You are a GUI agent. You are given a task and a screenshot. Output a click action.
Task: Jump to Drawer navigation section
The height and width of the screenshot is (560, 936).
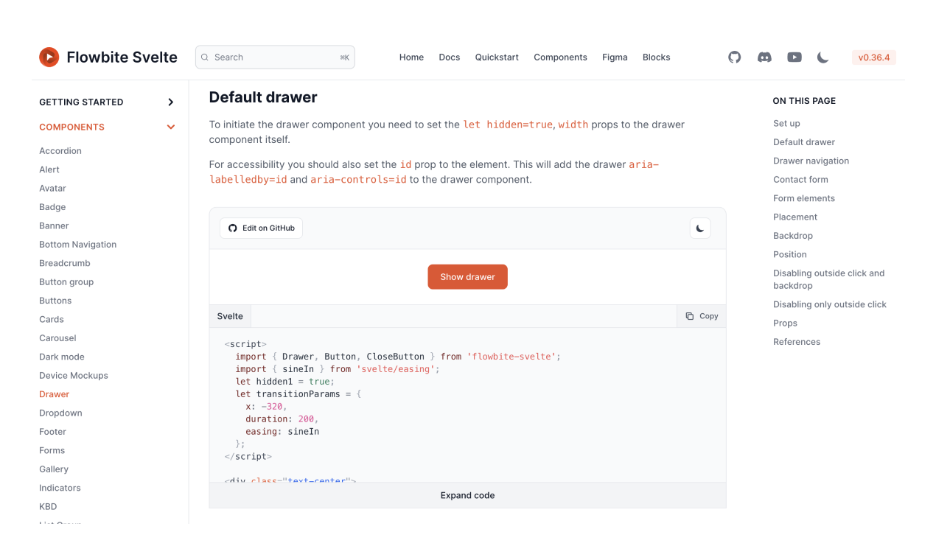pos(811,161)
